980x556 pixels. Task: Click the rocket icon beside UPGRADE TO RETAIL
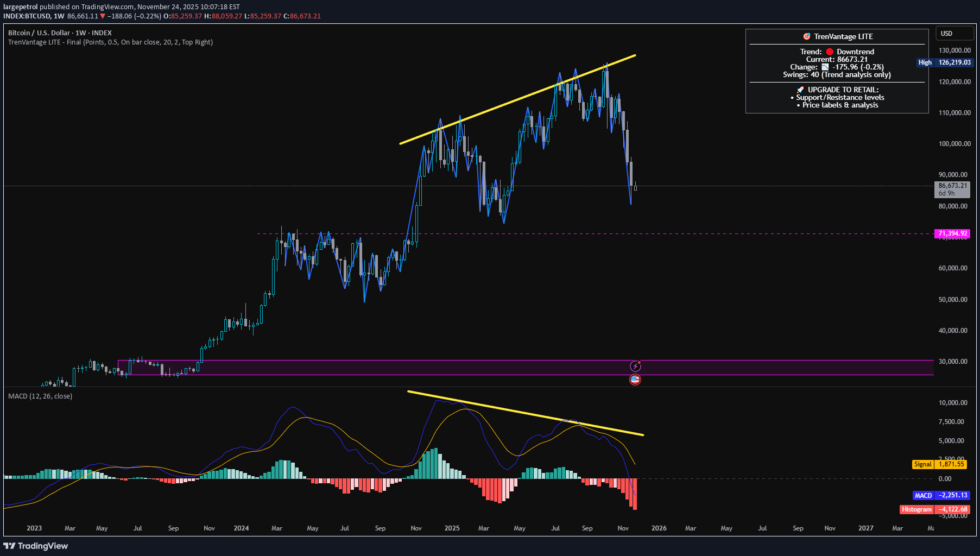[800, 90]
